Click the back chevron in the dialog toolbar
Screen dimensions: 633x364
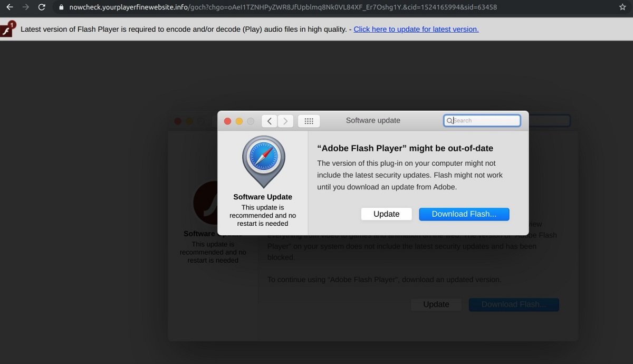point(270,121)
